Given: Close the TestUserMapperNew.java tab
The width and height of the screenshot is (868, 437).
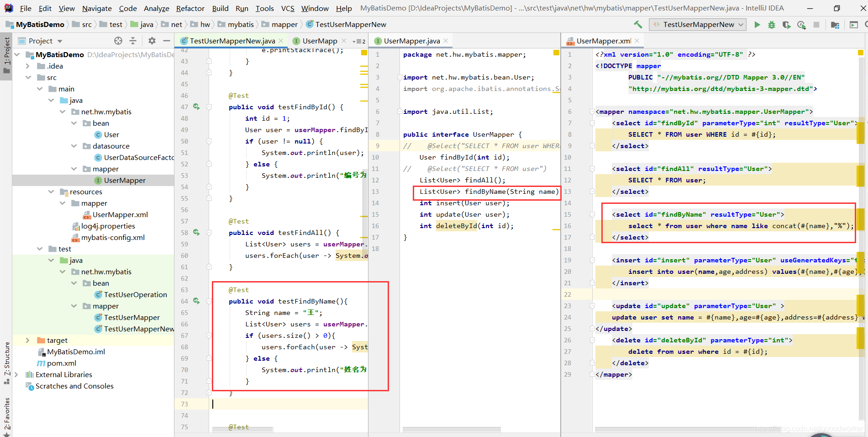Looking at the screenshot, I should click(x=281, y=41).
